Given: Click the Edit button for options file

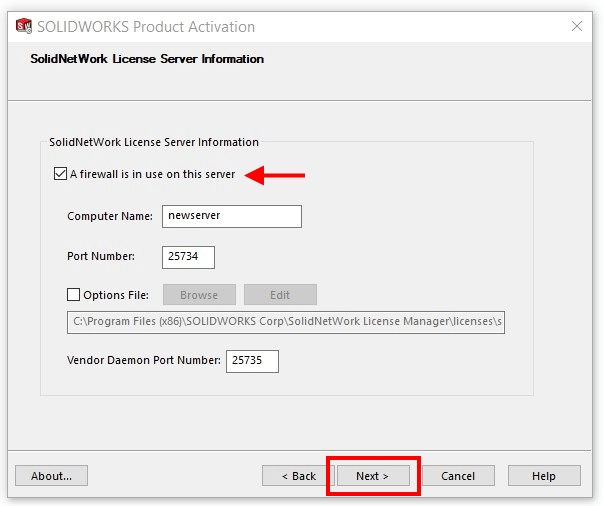Looking at the screenshot, I should coord(280,295).
